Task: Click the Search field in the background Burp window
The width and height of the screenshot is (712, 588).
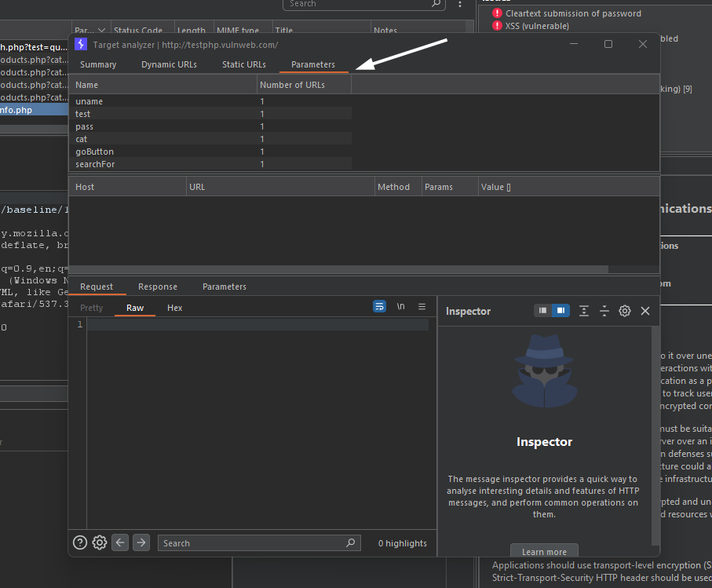Action: tap(363, 4)
